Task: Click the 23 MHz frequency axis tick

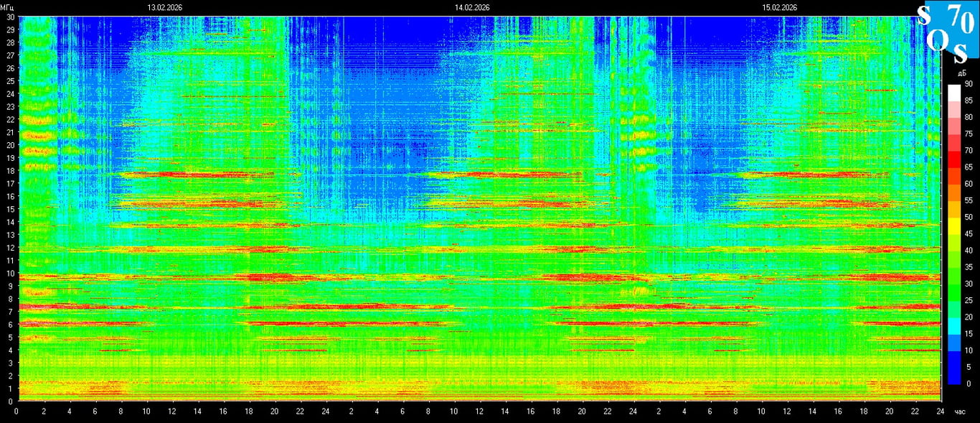Action: [10, 106]
